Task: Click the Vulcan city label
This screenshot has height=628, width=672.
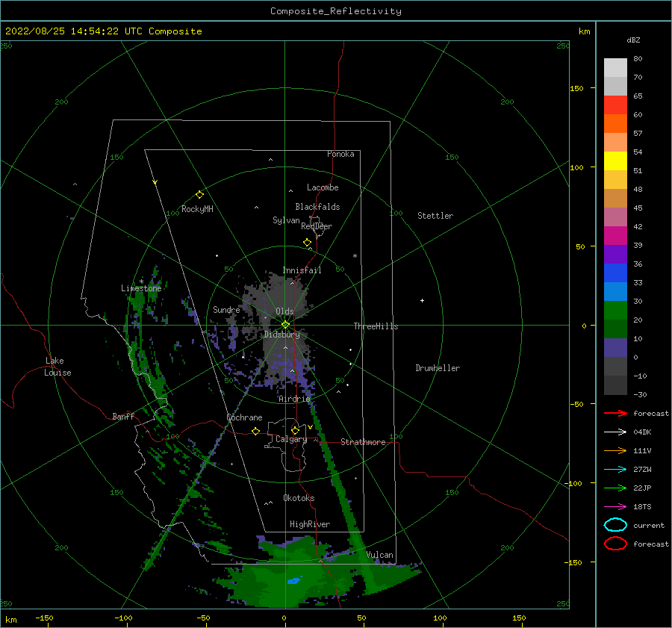Action: (x=379, y=555)
